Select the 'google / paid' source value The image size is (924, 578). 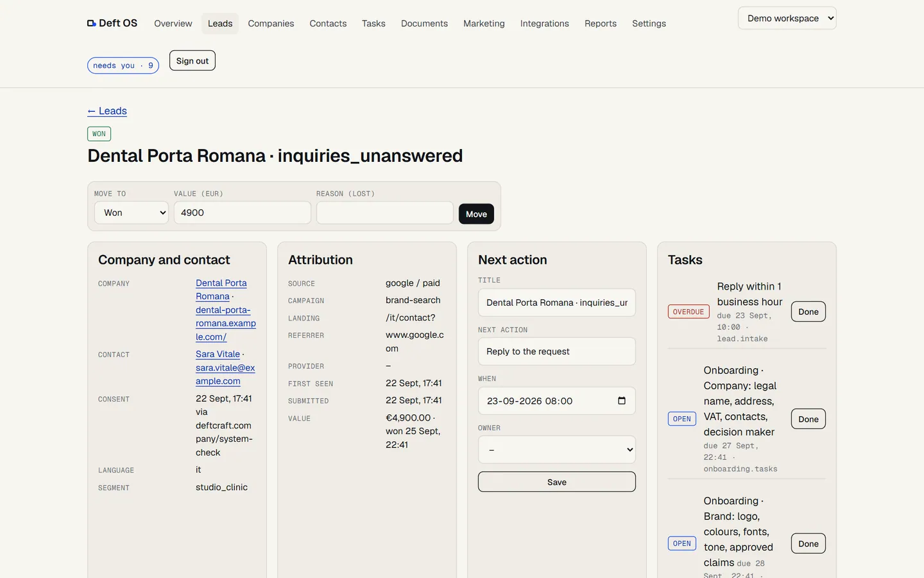(413, 283)
